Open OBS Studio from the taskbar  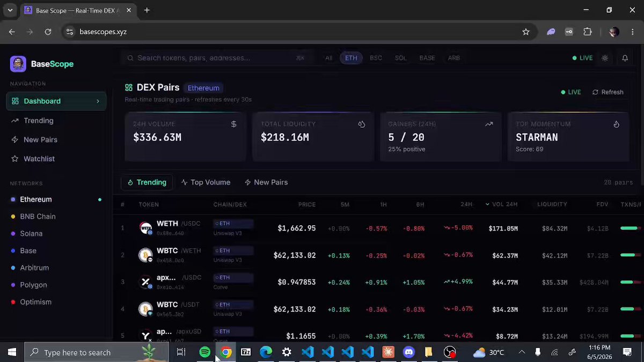[450, 352]
